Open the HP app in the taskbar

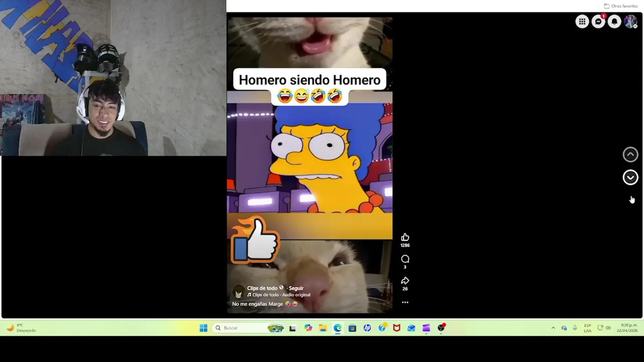(367, 328)
